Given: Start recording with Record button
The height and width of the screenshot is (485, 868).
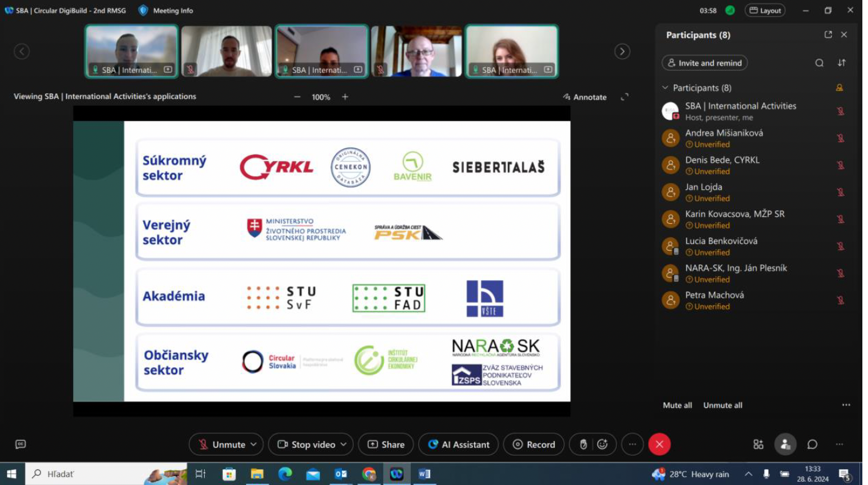Looking at the screenshot, I should (x=534, y=444).
